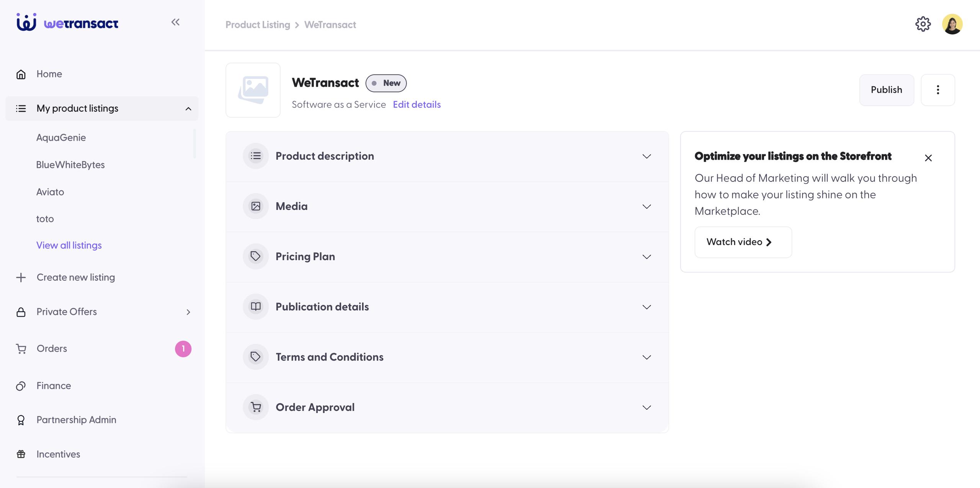Click the Orders cart icon in sidebar
The width and height of the screenshot is (980, 488).
21,349
